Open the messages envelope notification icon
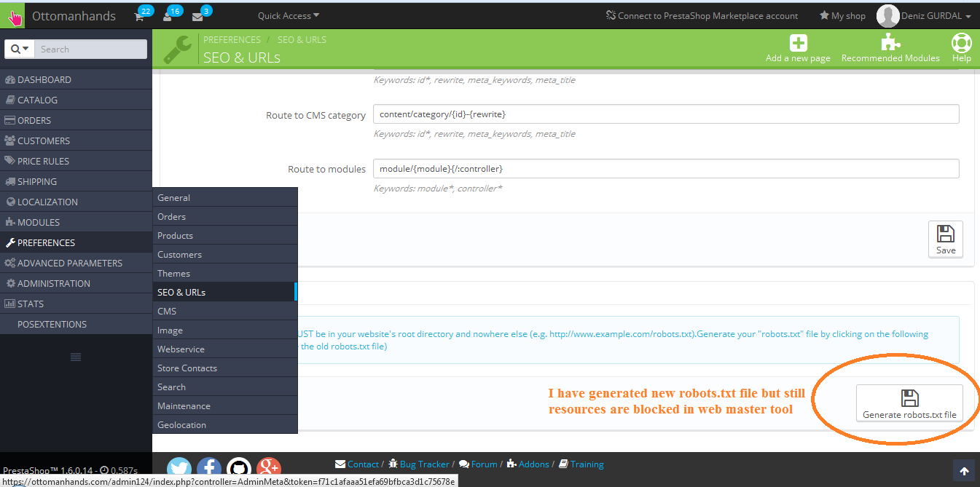The height and width of the screenshot is (487, 980). coord(197,16)
